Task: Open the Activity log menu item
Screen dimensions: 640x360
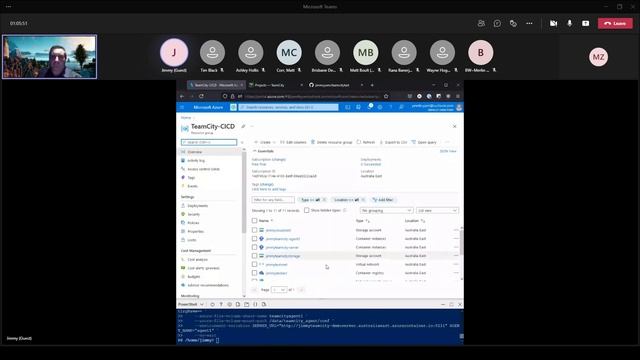Action: point(196,160)
